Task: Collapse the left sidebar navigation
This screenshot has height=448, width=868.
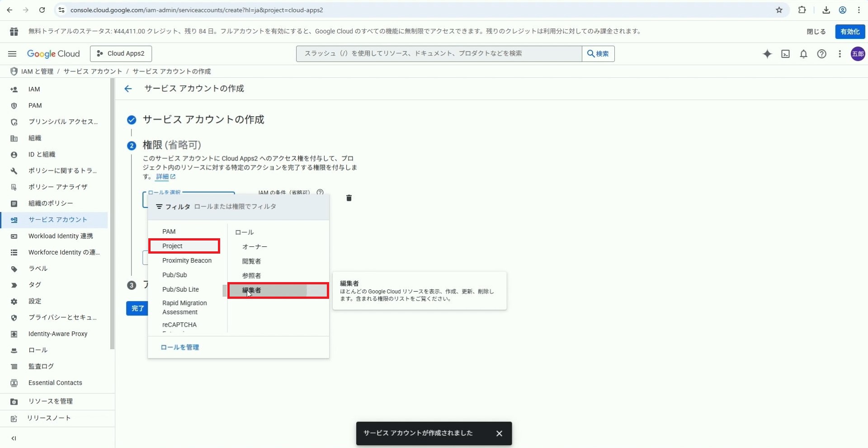Action: tap(14, 438)
